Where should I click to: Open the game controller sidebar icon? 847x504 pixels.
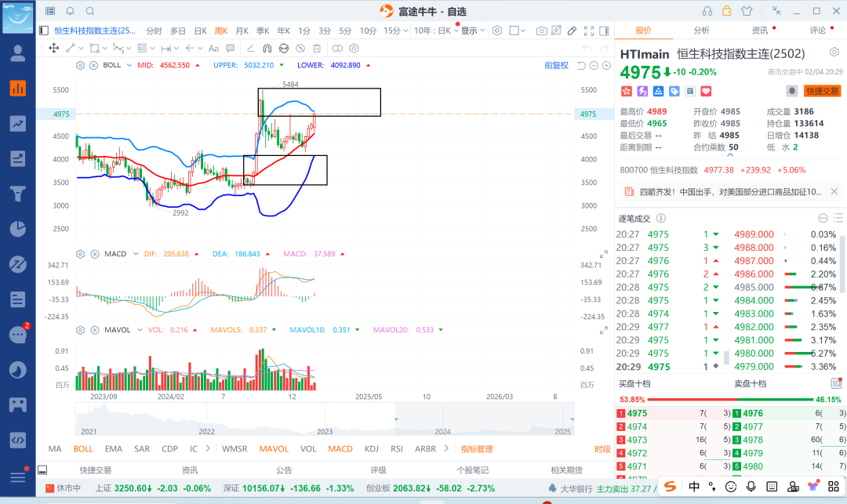point(18,404)
